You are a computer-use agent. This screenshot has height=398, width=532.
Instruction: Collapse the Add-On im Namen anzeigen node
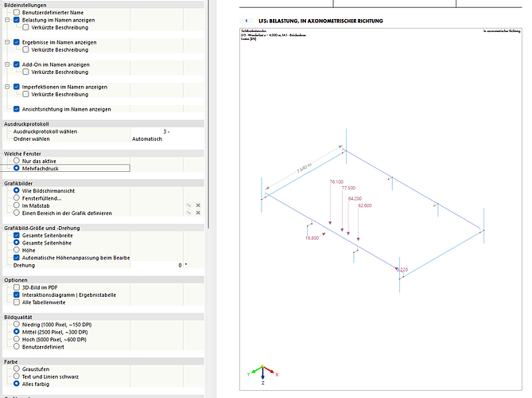[x=7, y=64]
